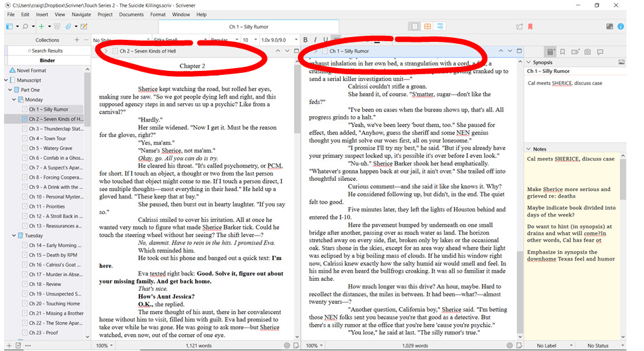Collapse the Monday folder

pyautogui.click(x=14, y=100)
